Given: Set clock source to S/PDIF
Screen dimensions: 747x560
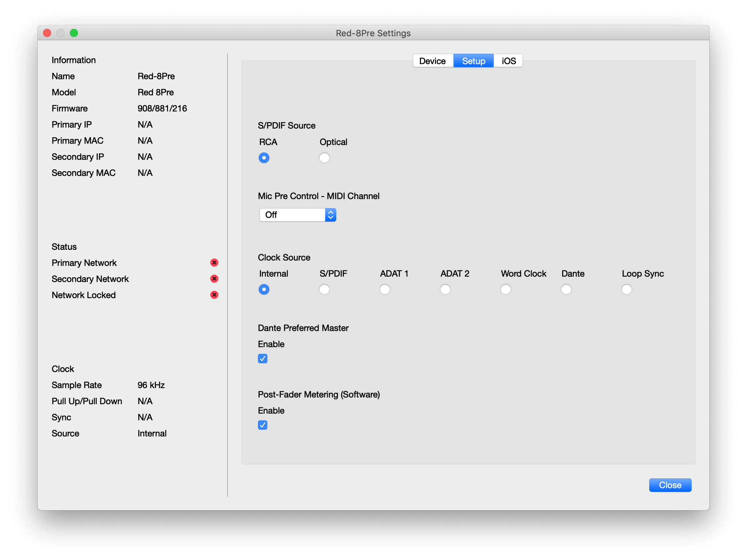Looking at the screenshot, I should click(324, 290).
